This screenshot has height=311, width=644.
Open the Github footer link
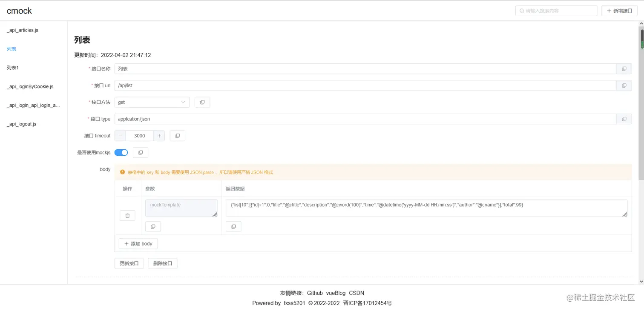click(x=315, y=293)
